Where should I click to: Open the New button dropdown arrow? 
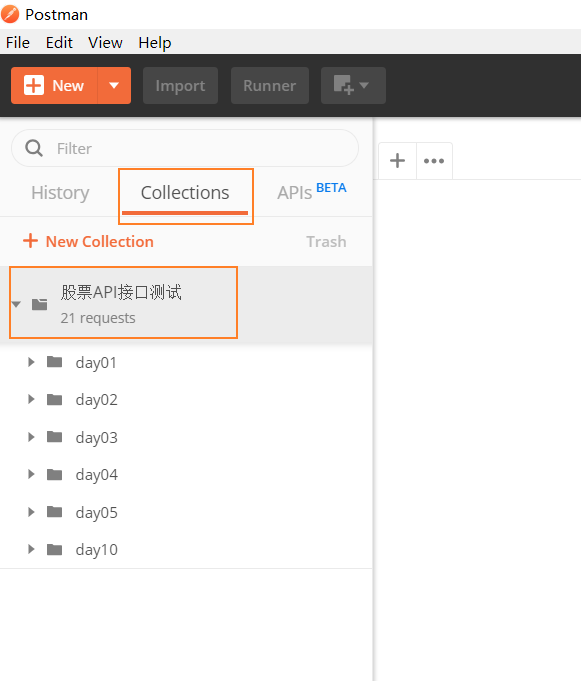click(114, 86)
